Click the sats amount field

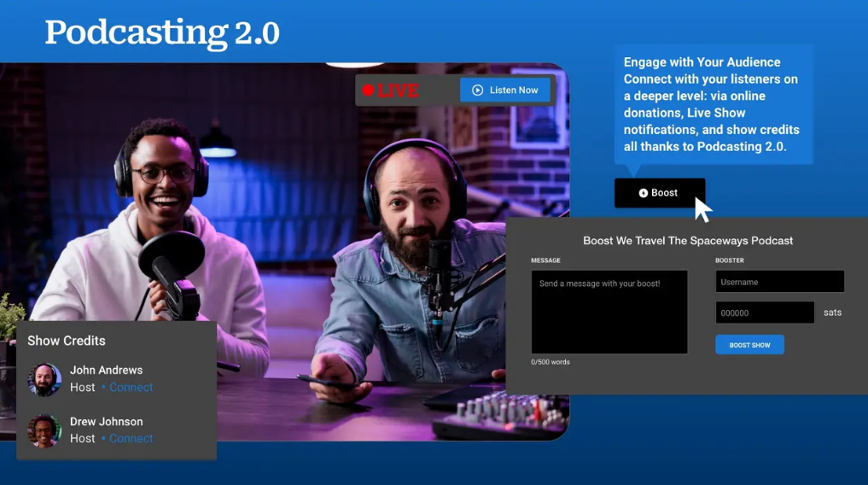(x=765, y=313)
